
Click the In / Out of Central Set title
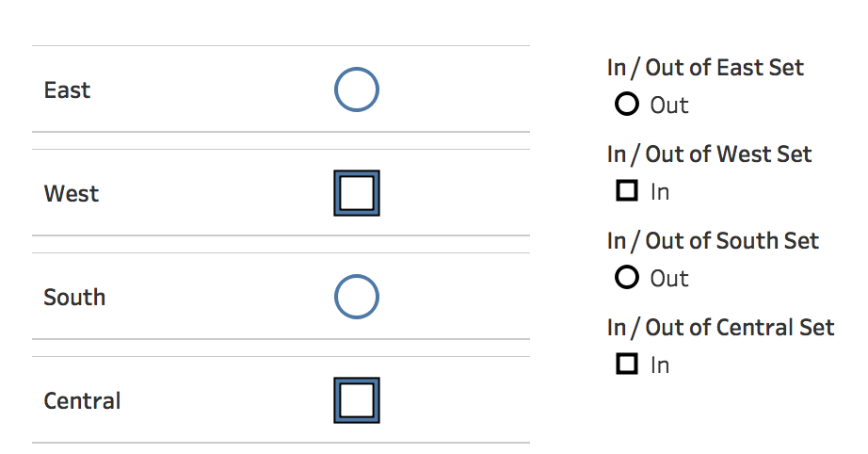pyautogui.click(x=721, y=328)
